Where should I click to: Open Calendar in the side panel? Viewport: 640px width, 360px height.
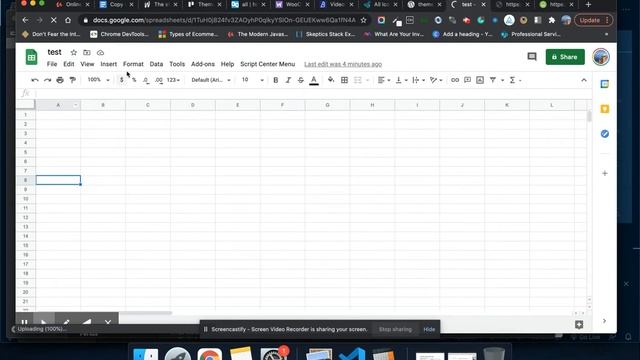(604, 84)
